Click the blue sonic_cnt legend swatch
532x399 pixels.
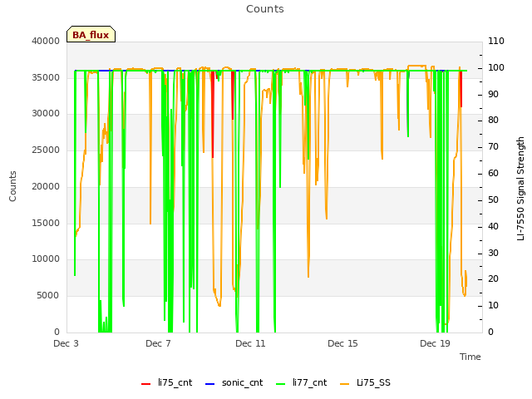point(210,384)
